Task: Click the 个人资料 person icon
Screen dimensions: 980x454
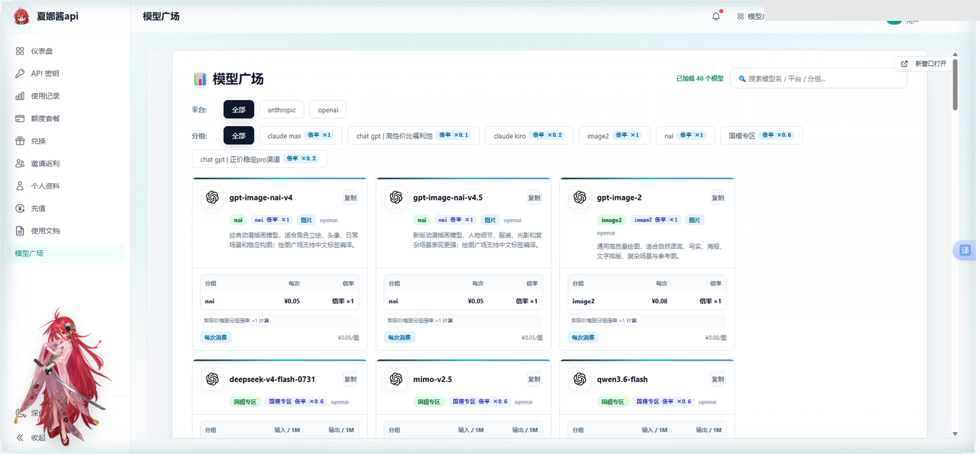Action: [20, 186]
